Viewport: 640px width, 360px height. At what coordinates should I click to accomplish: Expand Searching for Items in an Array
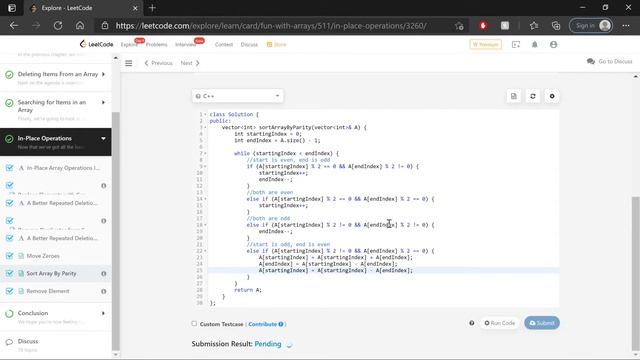pos(103,102)
